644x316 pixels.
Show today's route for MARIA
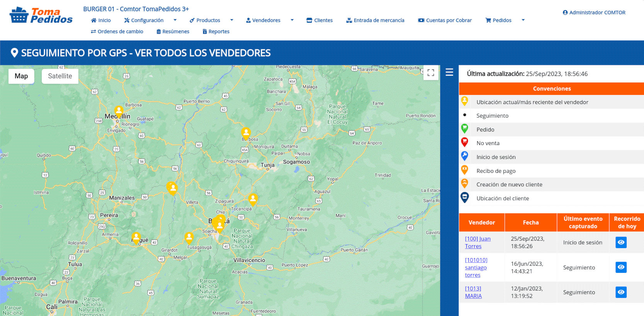pyautogui.click(x=621, y=292)
